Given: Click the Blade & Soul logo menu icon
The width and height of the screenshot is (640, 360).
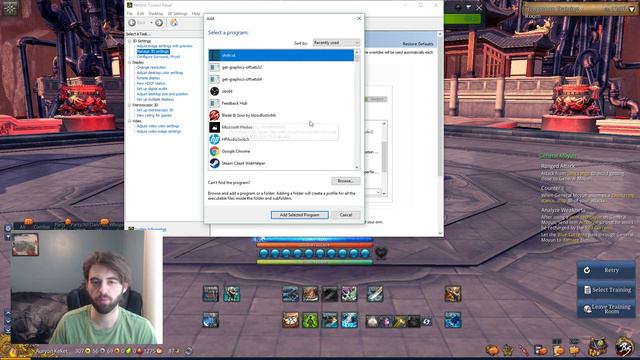Looking at the screenshot, I should 624,347.
